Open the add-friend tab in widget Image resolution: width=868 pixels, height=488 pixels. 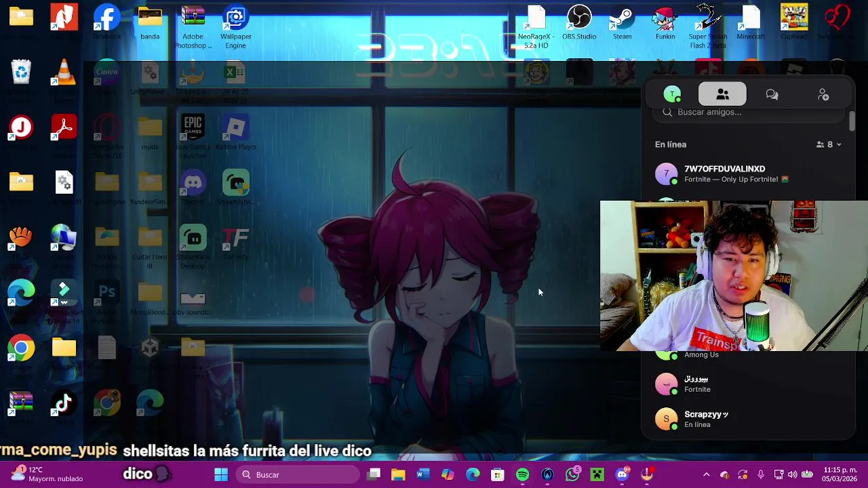pos(823,94)
